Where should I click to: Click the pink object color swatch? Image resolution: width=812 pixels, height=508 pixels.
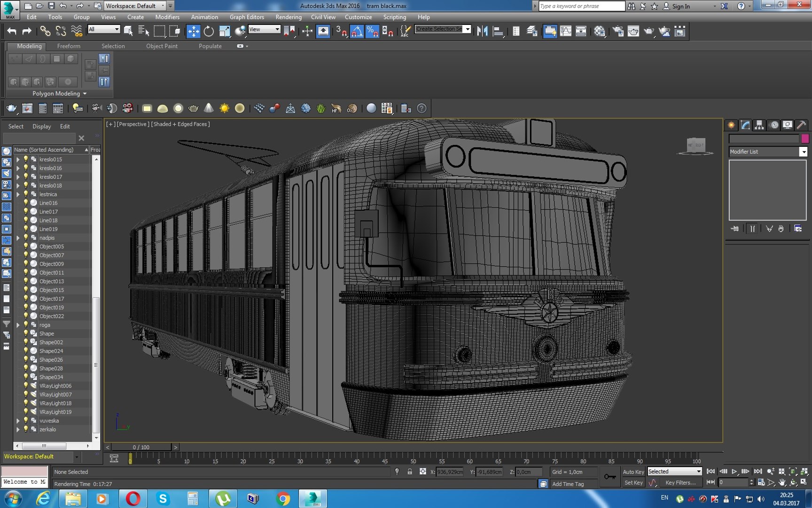click(x=805, y=138)
